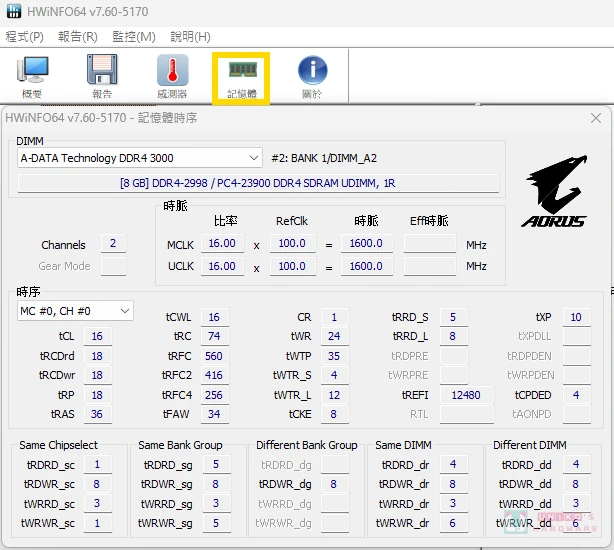Click the tWRRD_sg value 3
The height and width of the screenshot is (550, 614).
pos(217,503)
